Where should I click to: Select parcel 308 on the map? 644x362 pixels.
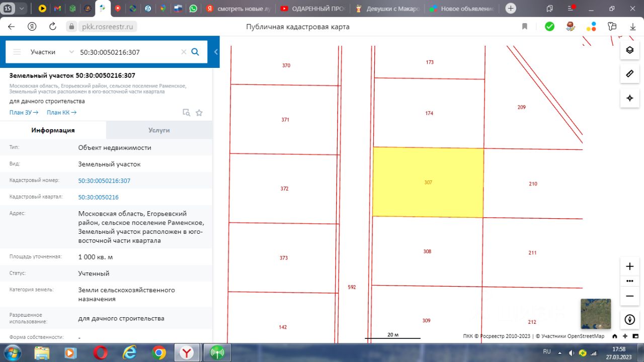pyautogui.click(x=427, y=251)
